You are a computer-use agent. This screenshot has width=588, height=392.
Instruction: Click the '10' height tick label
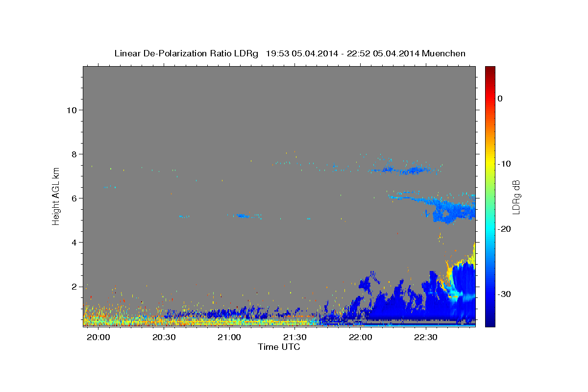[x=71, y=110]
